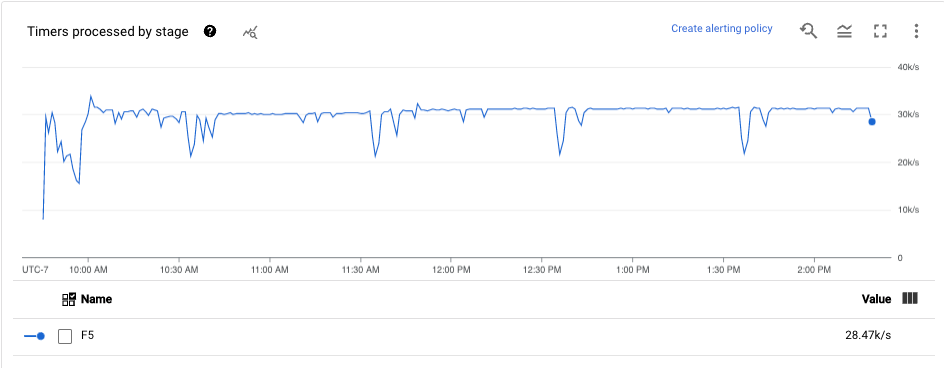Click the 12:00 PM tick on time axis
This screenshot has height=368, width=944.
(451, 270)
